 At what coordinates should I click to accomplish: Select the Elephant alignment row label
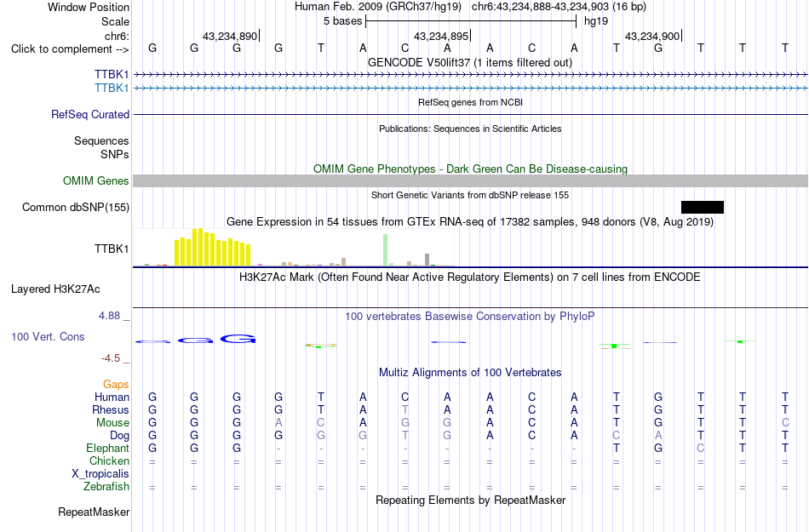tap(108, 448)
